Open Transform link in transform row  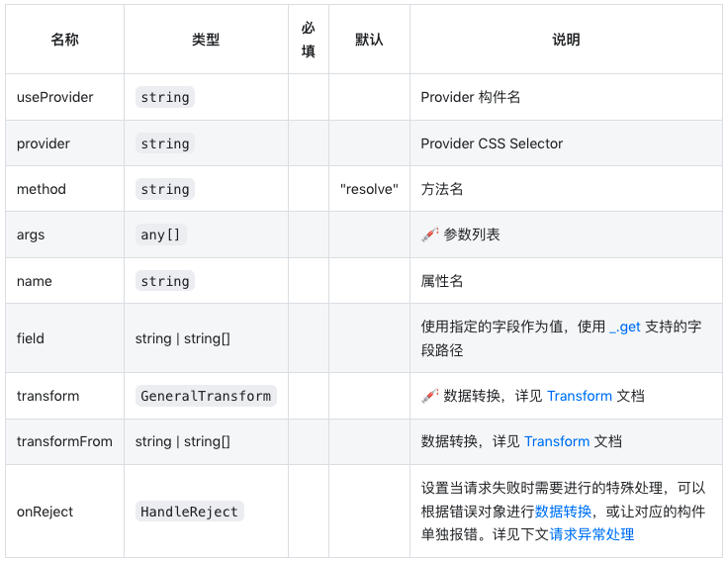point(580,396)
